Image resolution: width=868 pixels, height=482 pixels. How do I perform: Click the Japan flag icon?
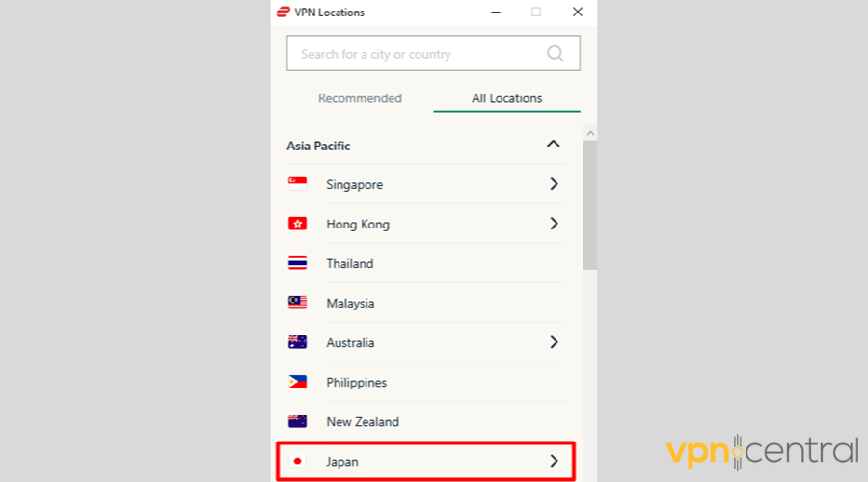(297, 462)
